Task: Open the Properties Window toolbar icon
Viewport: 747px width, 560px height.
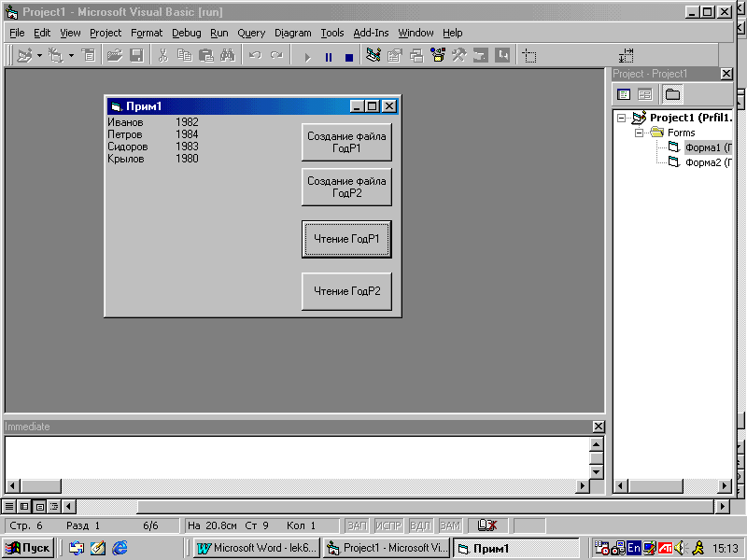Action: point(395,56)
